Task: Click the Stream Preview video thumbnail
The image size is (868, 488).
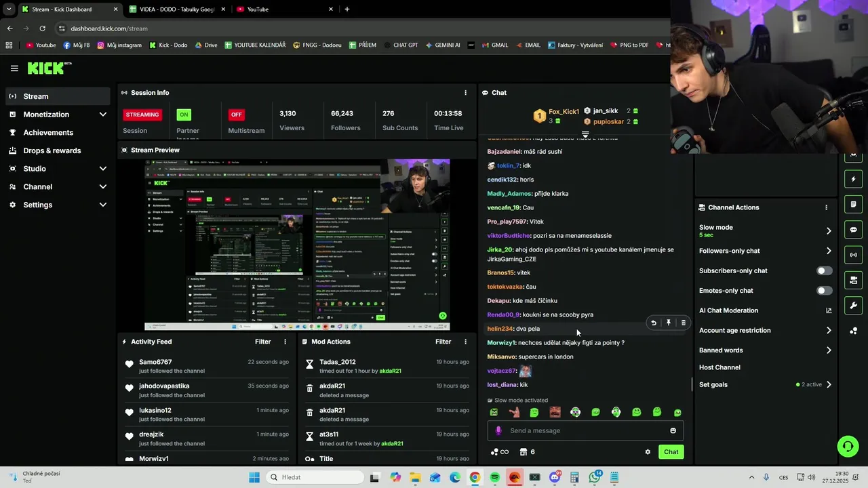Action: pyautogui.click(x=297, y=245)
